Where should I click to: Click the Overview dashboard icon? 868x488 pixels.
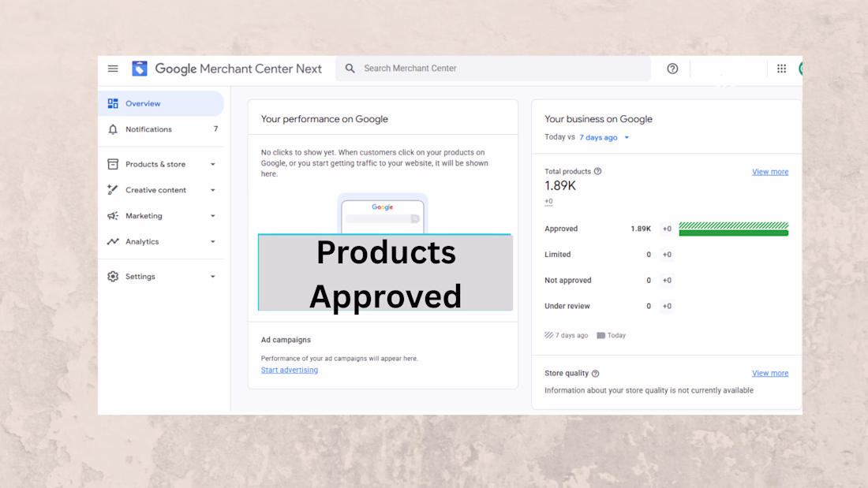(113, 103)
